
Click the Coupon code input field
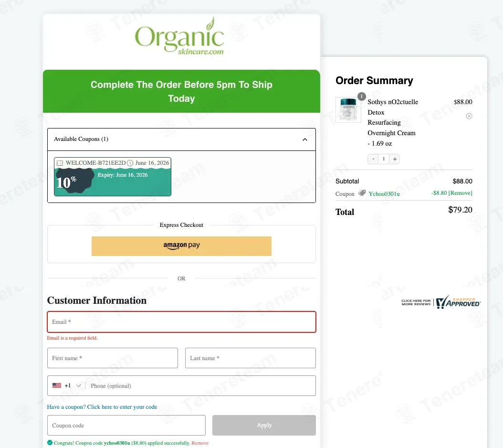point(126,425)
